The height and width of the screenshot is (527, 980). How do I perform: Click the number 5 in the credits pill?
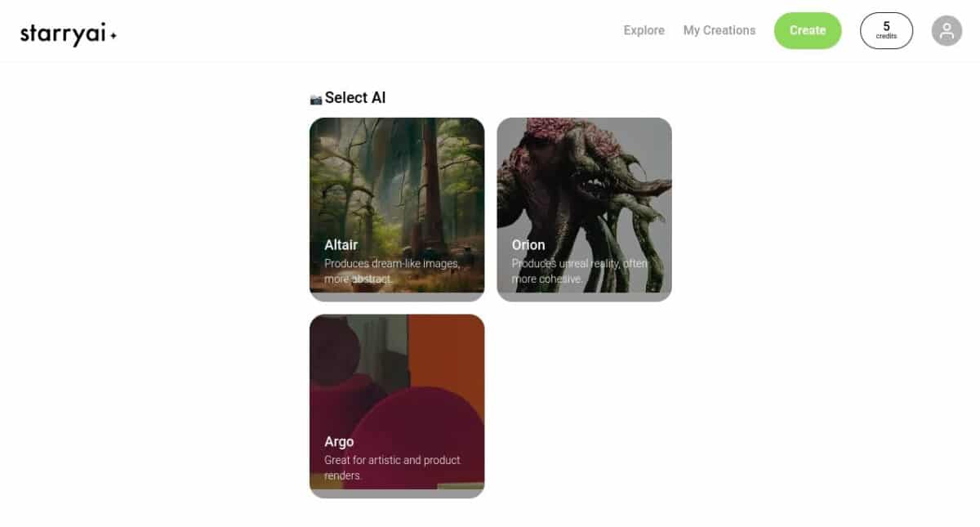[x=886, y=26]
